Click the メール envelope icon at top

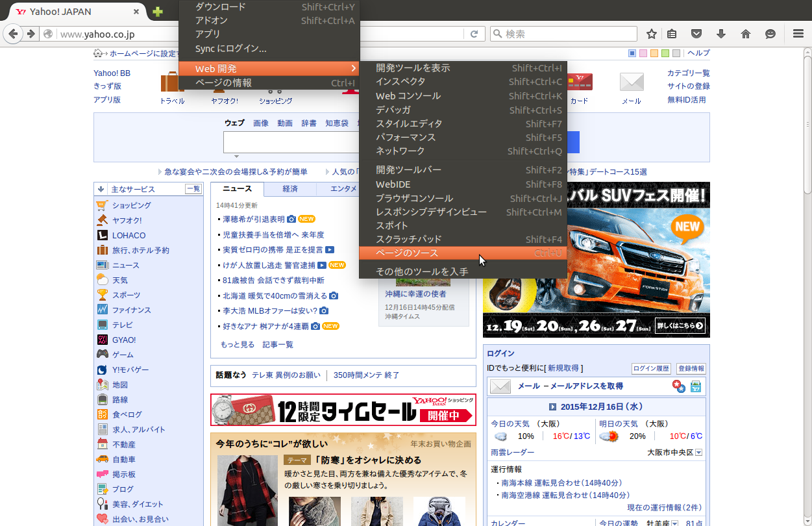tap(632, 82)
